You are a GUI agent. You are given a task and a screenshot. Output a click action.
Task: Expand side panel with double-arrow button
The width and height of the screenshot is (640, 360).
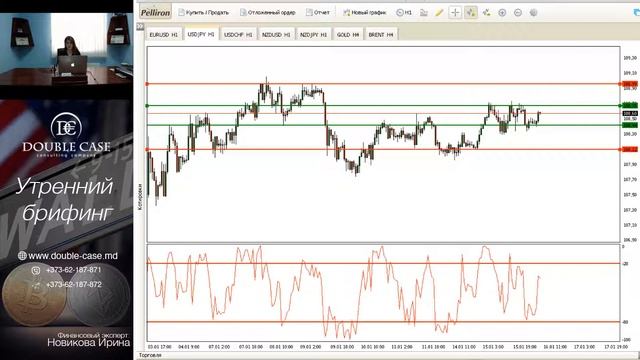140,26
